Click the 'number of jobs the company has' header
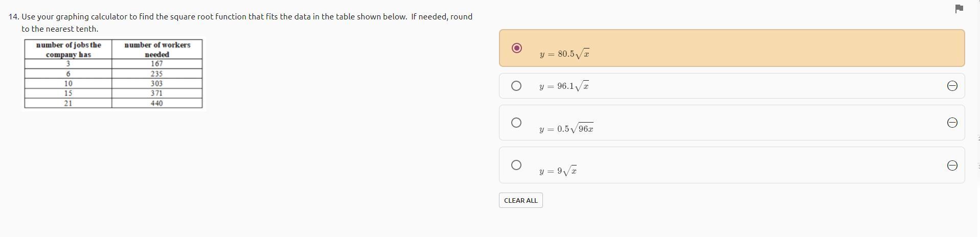The width and height of the screenshot is (980, 237). pos(69,50)
